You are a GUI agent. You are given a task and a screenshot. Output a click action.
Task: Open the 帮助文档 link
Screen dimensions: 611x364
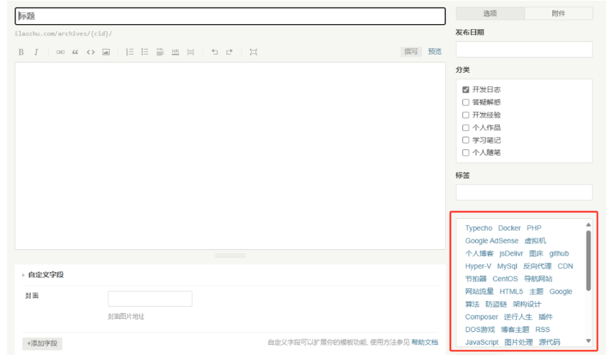point(425,343)
